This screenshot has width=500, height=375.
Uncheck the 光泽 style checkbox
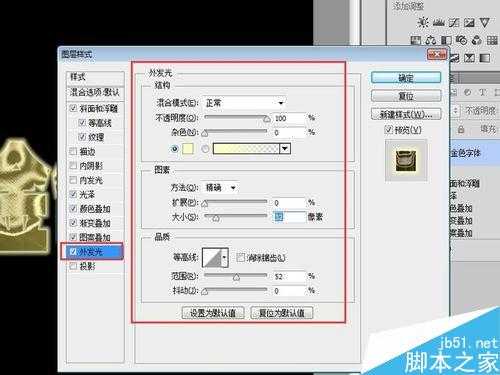(x=73, y=194)
